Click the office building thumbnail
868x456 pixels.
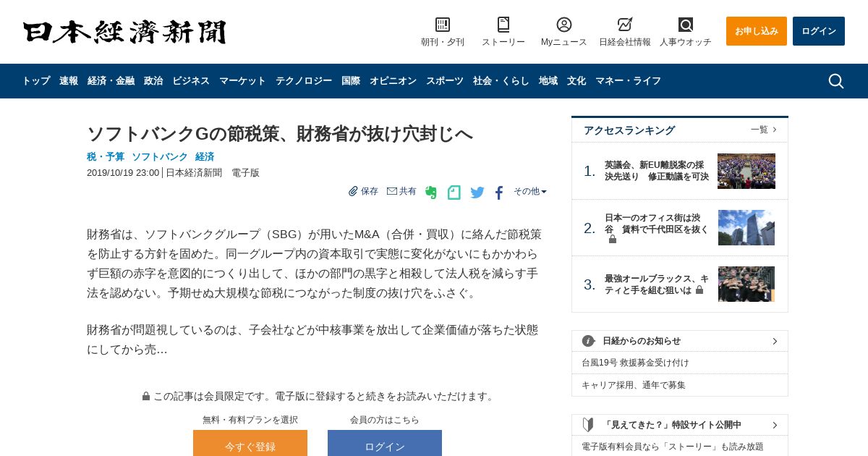(x=746, y=227)
